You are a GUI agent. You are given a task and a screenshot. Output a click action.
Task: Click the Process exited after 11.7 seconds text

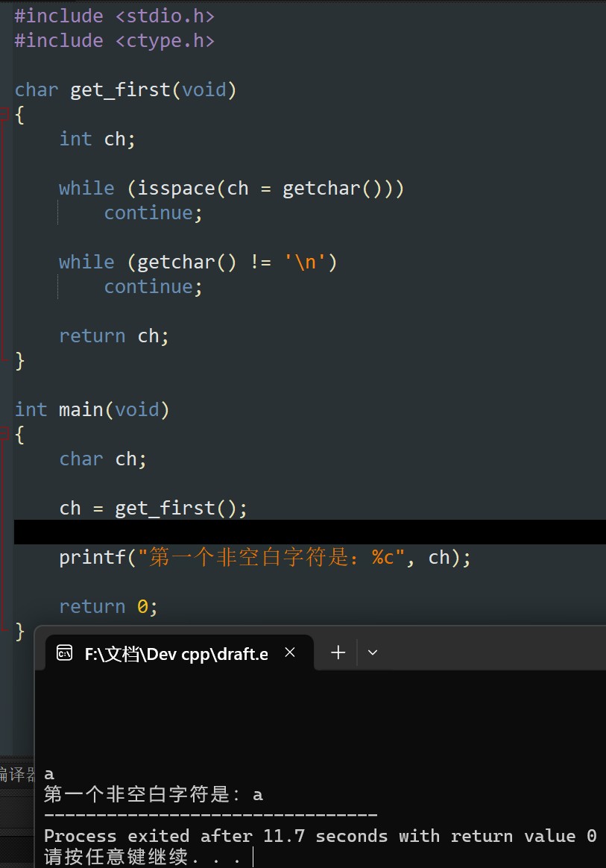(x=320, y=836)
